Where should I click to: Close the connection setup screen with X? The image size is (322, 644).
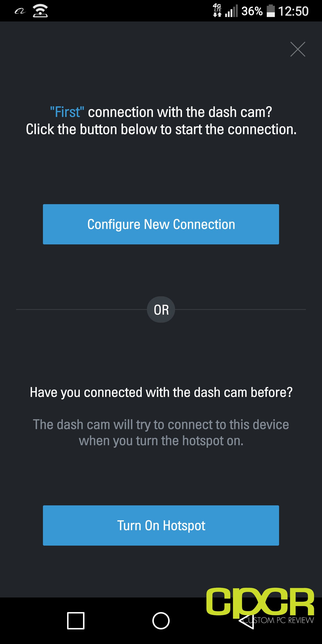click(x=297, y=49)
